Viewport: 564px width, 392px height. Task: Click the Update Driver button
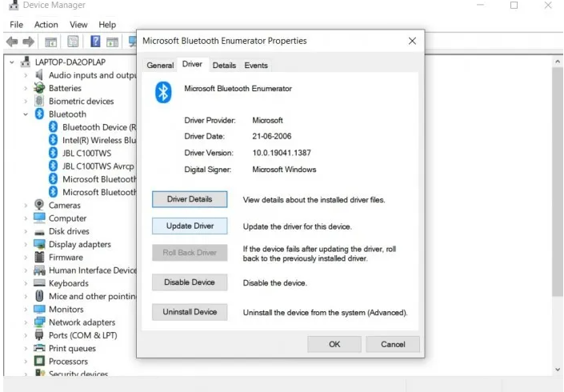coord(190,226)
